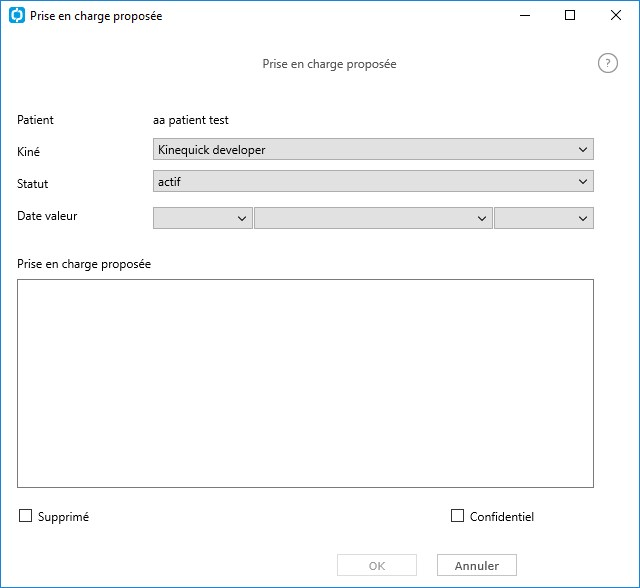The image size is (640, 588).
Task: Close the dialog with the X icon
Action: (616, 16)
